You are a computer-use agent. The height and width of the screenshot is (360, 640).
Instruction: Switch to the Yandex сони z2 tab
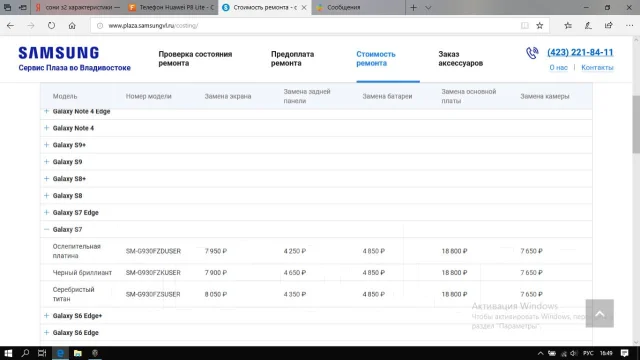click(x=78, y=7)
